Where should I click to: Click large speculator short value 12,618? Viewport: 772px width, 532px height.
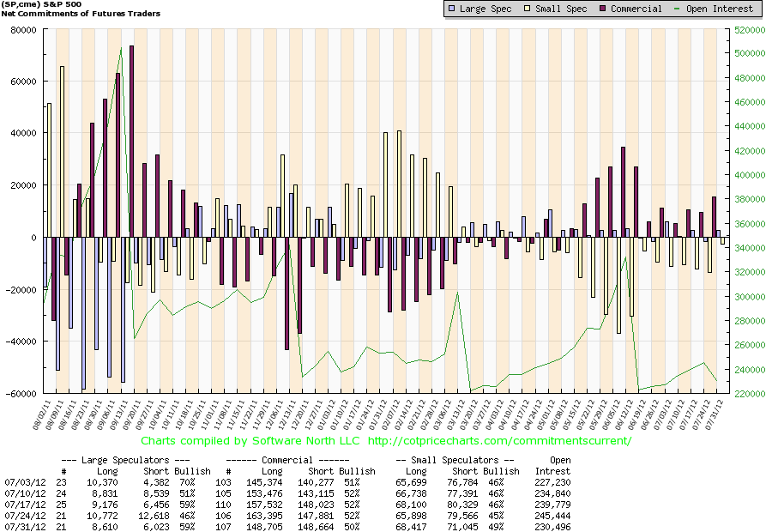pos(154,517)
